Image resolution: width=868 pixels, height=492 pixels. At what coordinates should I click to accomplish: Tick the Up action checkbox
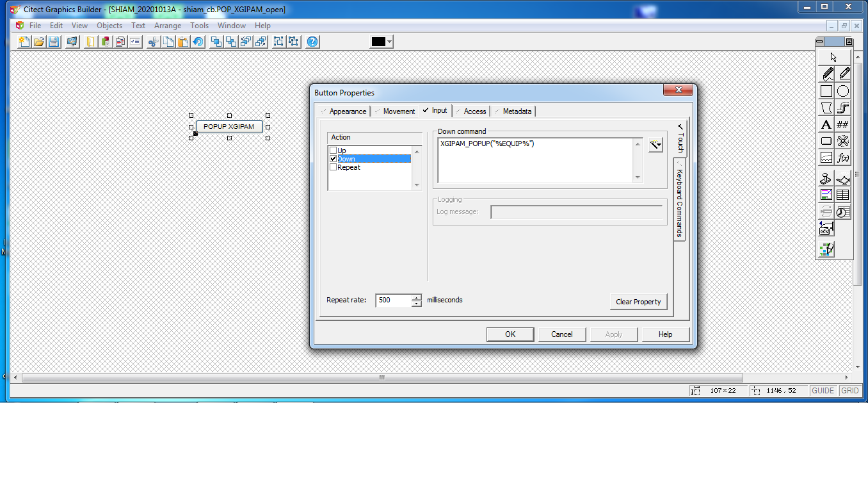click(333, 151)
